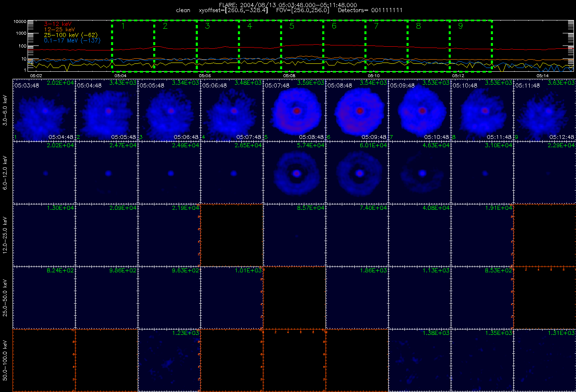Open the 3.0-6.0 keV image starting 05:04:48
The width and height of the screenshot is (576, 392).
[x=106, y=110]
